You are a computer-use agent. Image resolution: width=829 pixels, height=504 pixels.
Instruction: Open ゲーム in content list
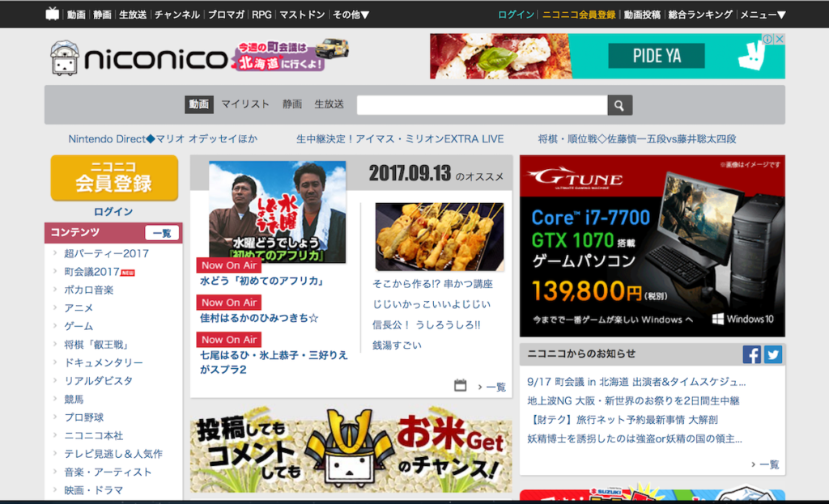[79, 327]
